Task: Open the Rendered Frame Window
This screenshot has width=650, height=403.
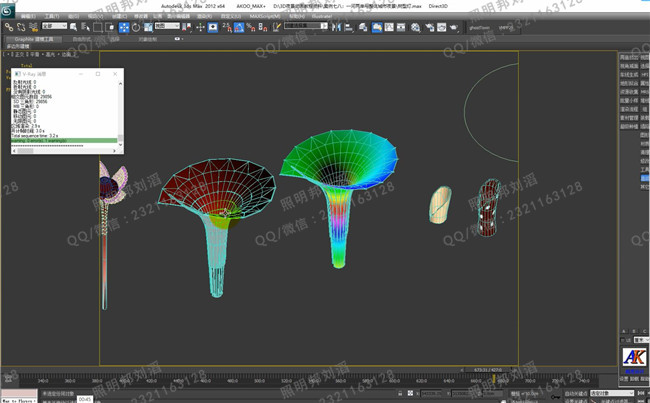Action: click(441, 27)
